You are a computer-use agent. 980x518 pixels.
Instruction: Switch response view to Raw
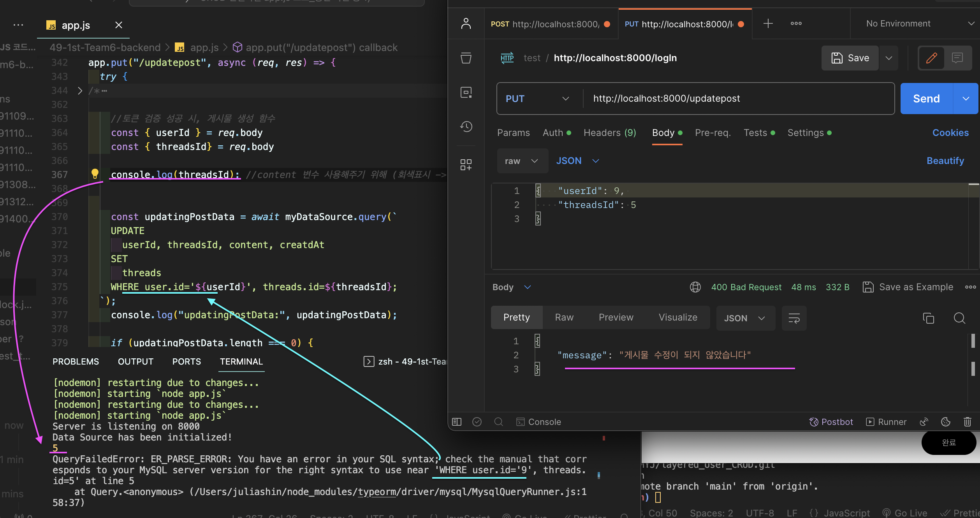pyautogui.click(x=564, y=317)
